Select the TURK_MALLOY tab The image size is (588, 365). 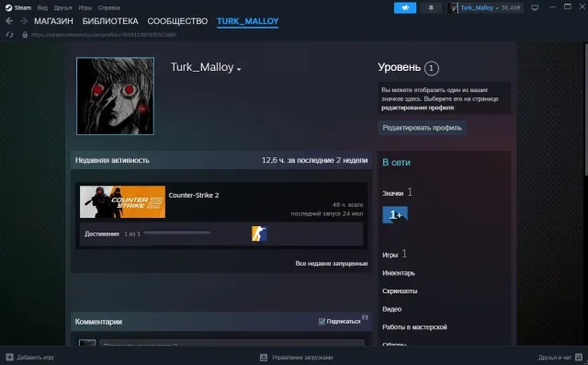(x=247, y=21)
